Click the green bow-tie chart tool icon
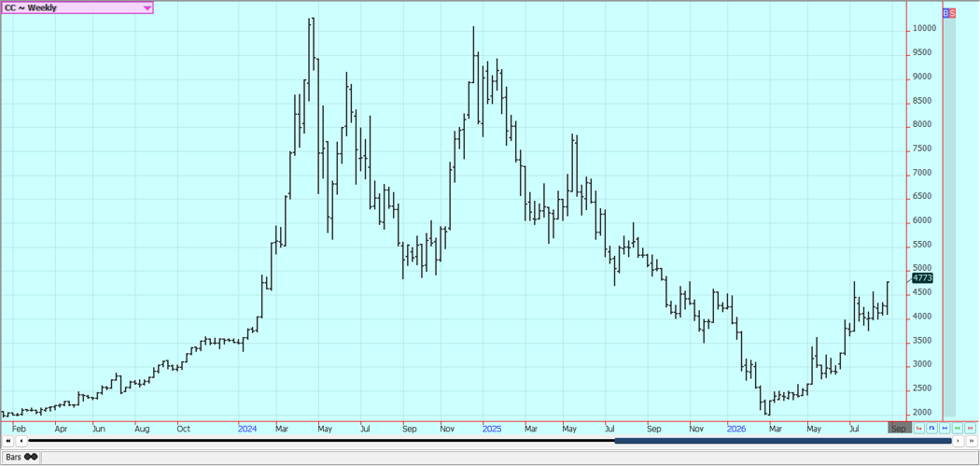 coord(958,429)
